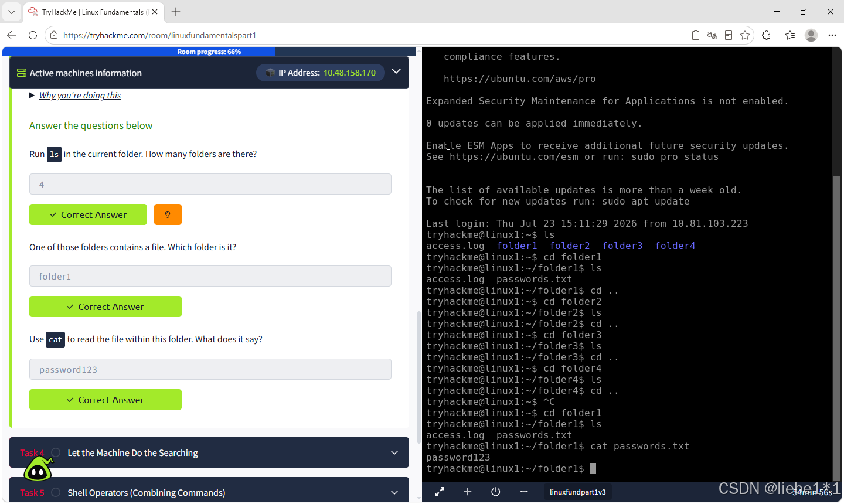The height and width of the screenshot is (504, 844).
Task: Click the answer field containing 4
Action: pos(210,184)
